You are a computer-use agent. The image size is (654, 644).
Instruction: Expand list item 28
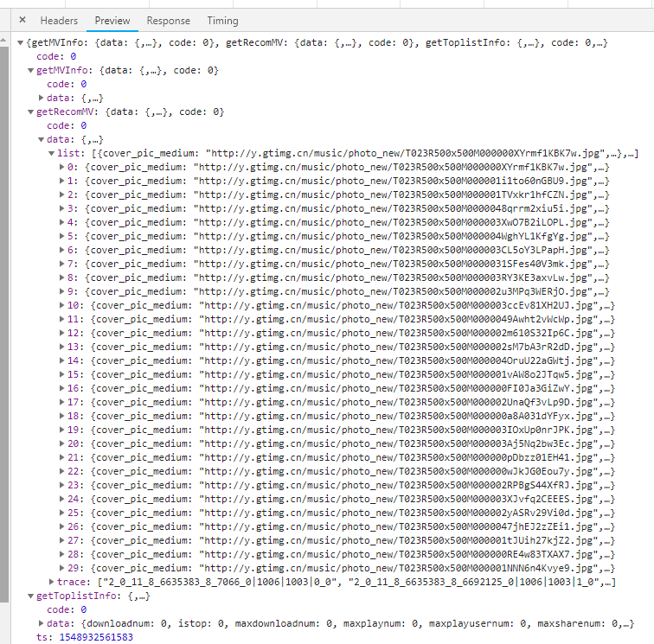point(61,554)
